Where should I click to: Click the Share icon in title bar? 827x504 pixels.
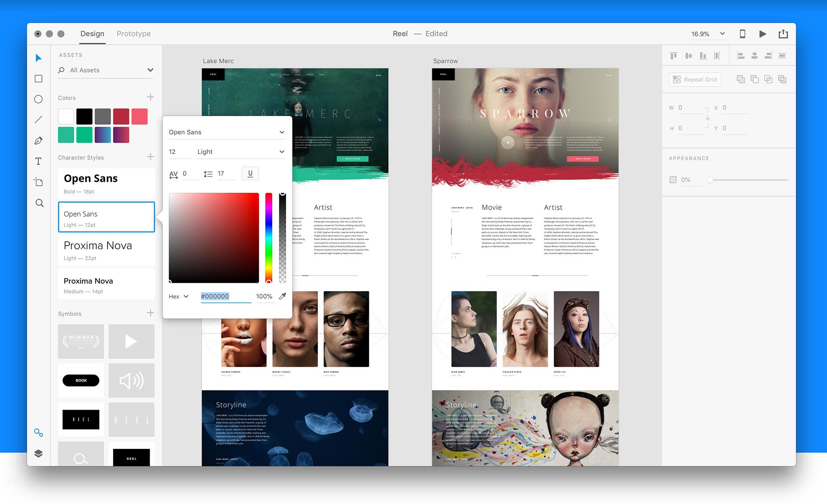pyautogui.click(x=783, y=34)
